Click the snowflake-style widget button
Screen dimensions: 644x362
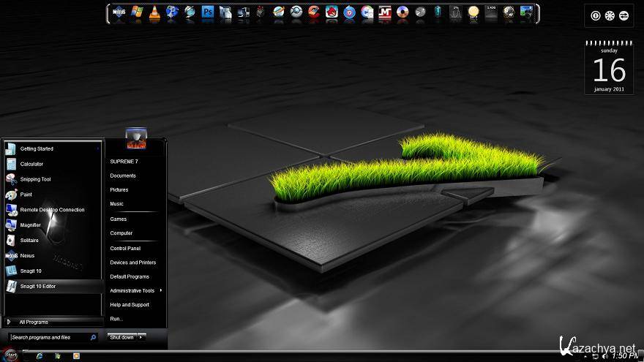pyautogui.click(x=609, y=15)
